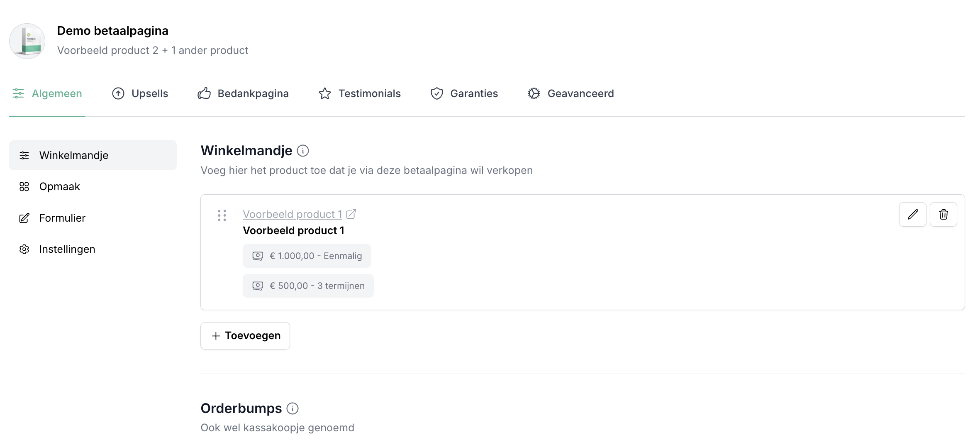Open the Garanties tab
The height and width of the screenshot is (440, 980).
pos(464,93)
